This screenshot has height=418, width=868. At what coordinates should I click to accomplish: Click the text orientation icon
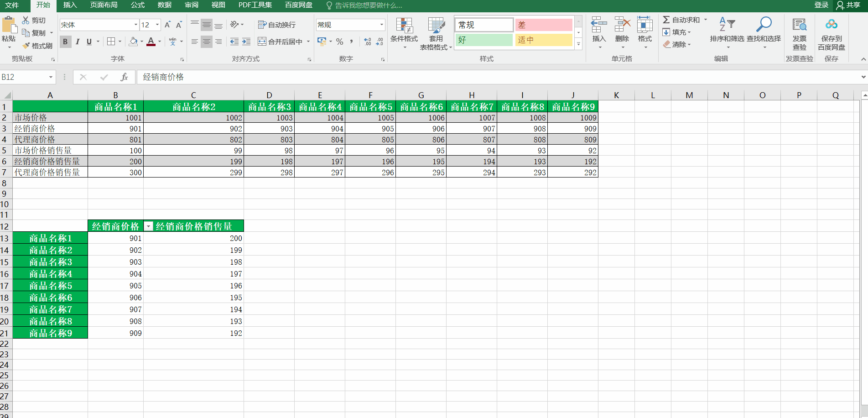(234, 24)
